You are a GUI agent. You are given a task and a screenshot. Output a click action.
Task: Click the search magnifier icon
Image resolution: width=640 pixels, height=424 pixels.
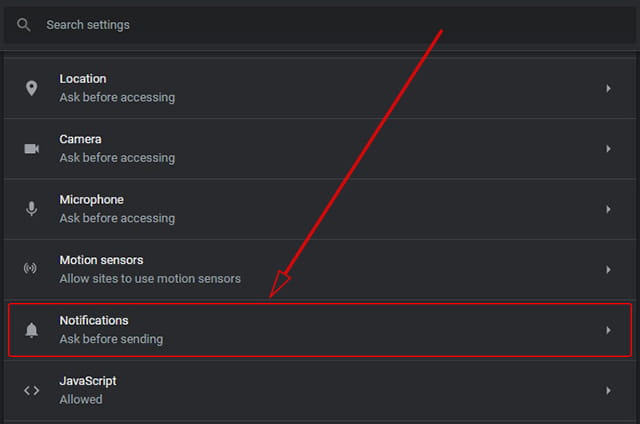[x=24, y=25]
